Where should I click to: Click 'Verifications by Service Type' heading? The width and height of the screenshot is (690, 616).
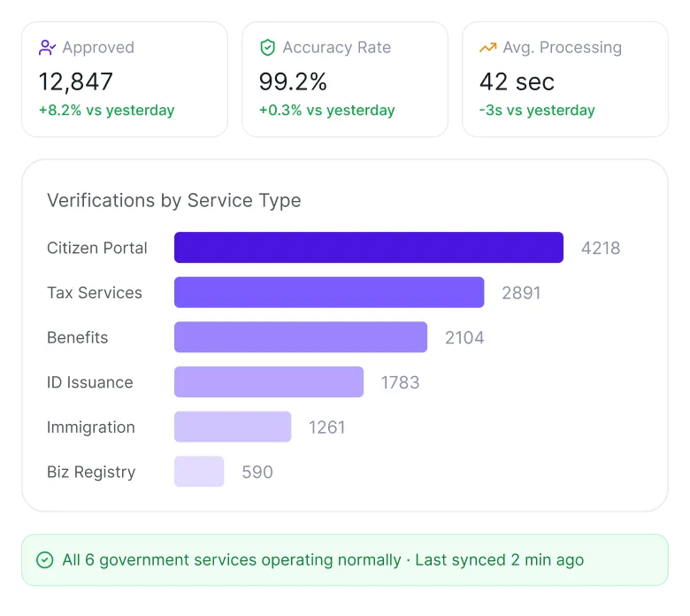pyautogui.click(x=174, y=201)
